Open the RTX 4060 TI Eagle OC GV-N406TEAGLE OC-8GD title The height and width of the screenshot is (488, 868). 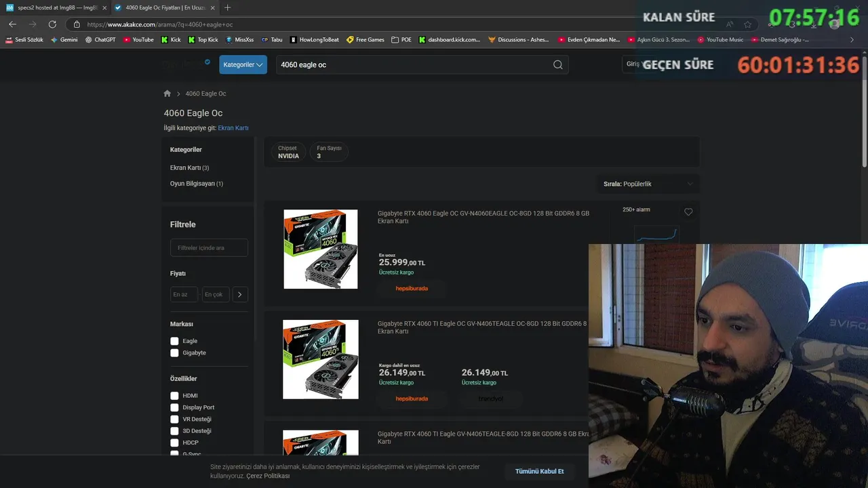coord(483,327)
